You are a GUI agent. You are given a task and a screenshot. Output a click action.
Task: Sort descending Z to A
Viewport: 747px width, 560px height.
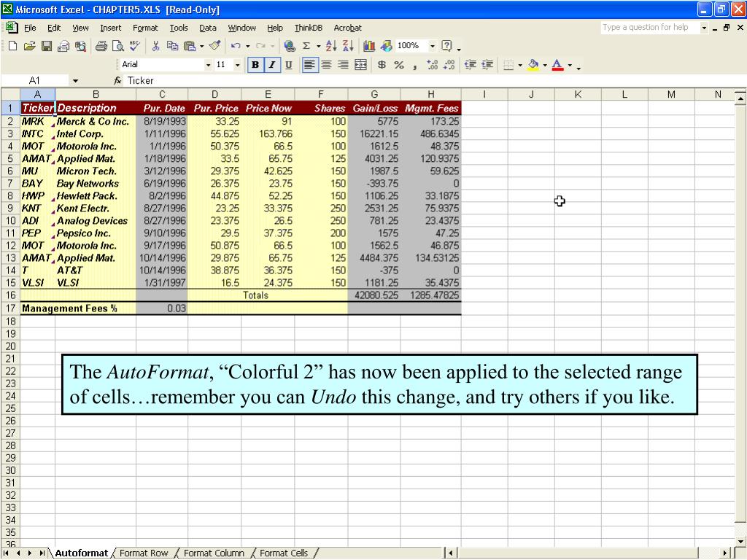coord(348,46)
